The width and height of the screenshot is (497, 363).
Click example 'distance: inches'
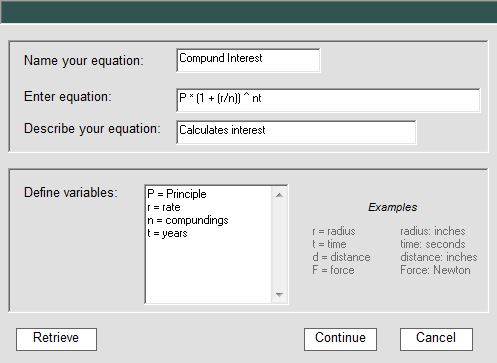click(x=439, y=257)
